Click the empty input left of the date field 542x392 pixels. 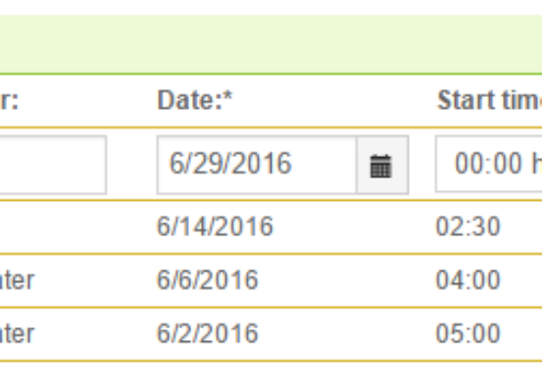53,165
